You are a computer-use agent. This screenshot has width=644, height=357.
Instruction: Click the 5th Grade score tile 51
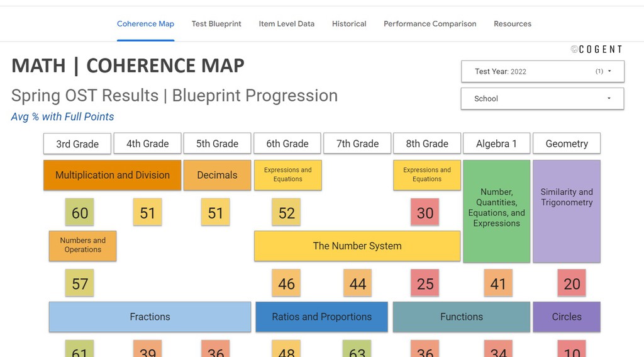216,212
